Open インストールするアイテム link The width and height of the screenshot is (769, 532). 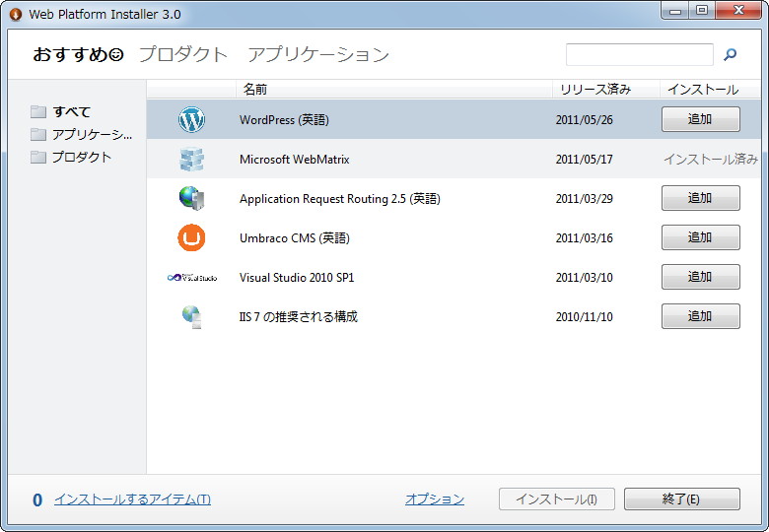pyautogui.click(x=132, y=499)
